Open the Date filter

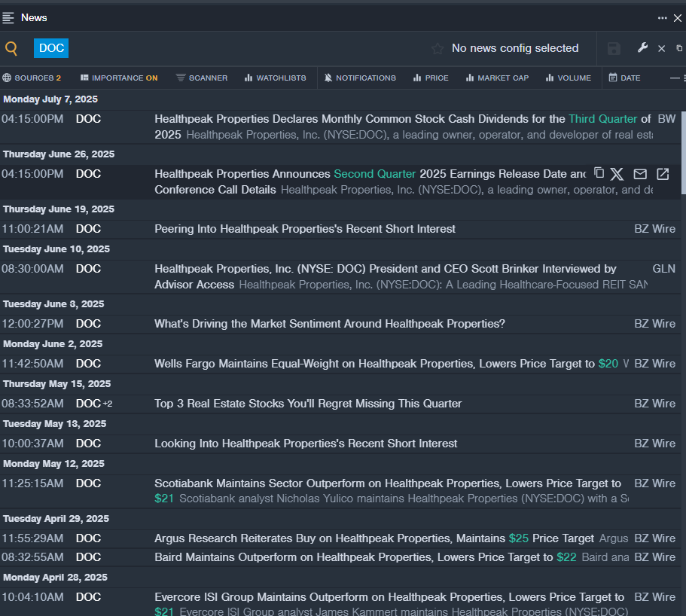[x=625, y=78]
